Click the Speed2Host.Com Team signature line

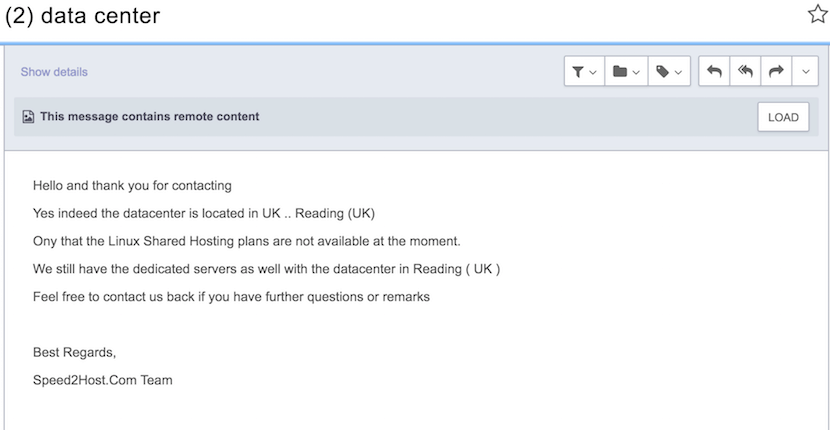click(x=103, y=380)
